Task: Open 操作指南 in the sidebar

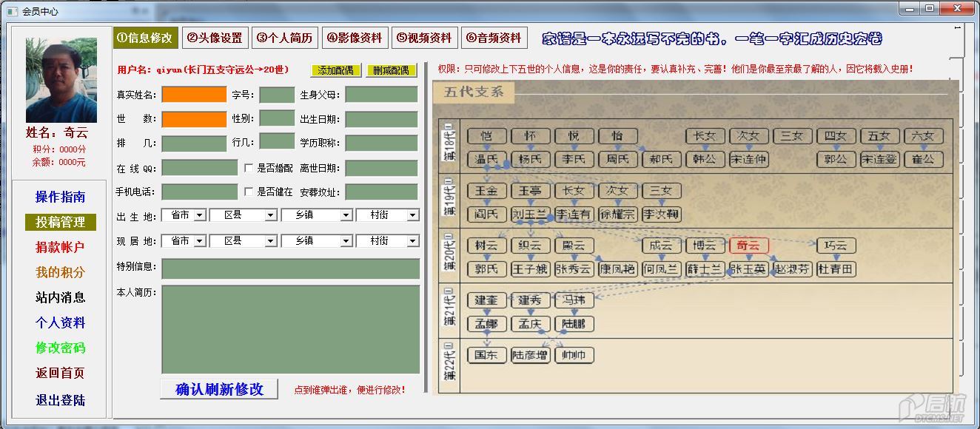Action: (60, 197)
